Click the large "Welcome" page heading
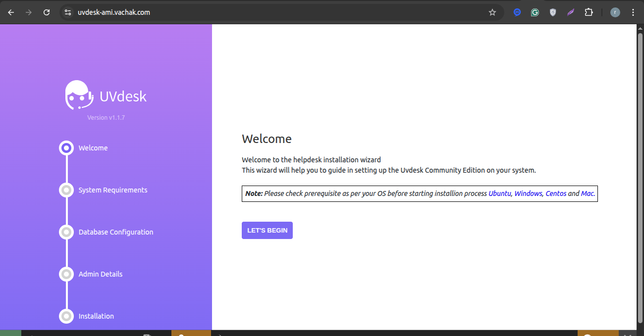 click(267, 139)
